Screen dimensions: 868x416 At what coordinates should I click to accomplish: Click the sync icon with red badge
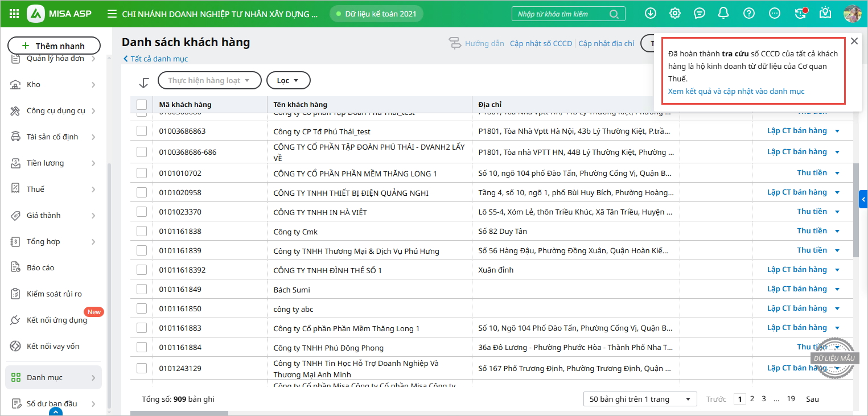click(800, 14)
